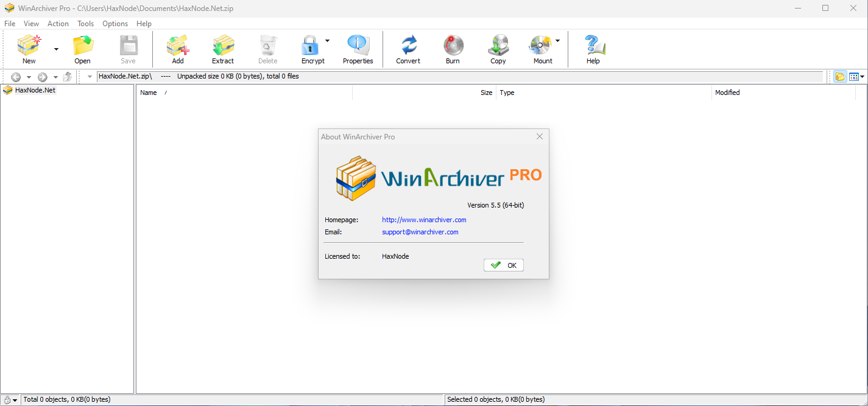
Task: Toggle the folder tree pane icon
Action: tap(840, 77)
